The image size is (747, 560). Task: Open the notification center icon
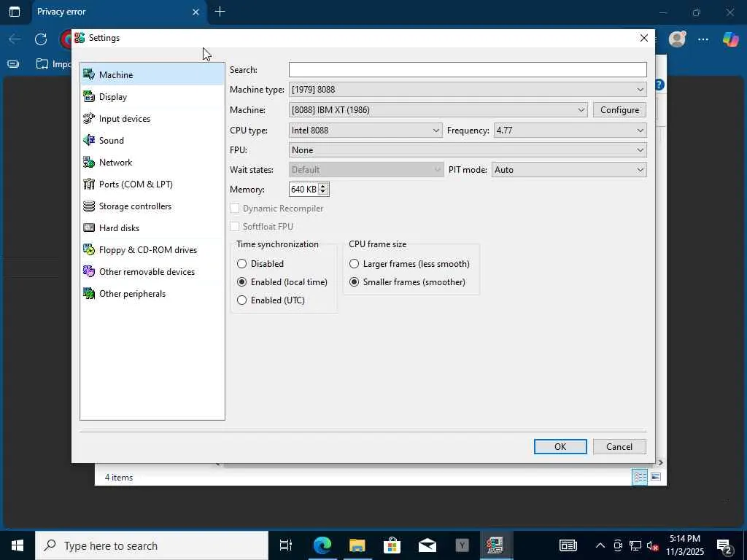[x=724, y=545]
